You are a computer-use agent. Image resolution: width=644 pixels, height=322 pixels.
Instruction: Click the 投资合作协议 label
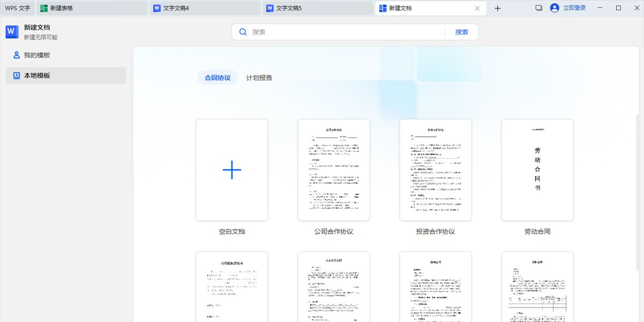(x=436, y=232)
